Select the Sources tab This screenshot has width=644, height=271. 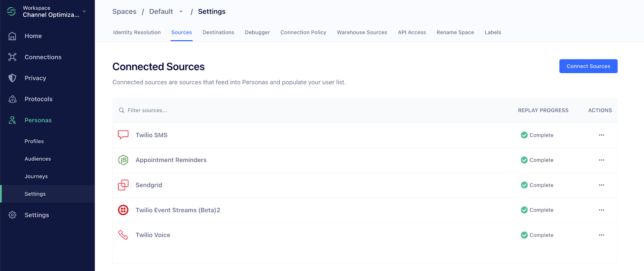(182, 33)
